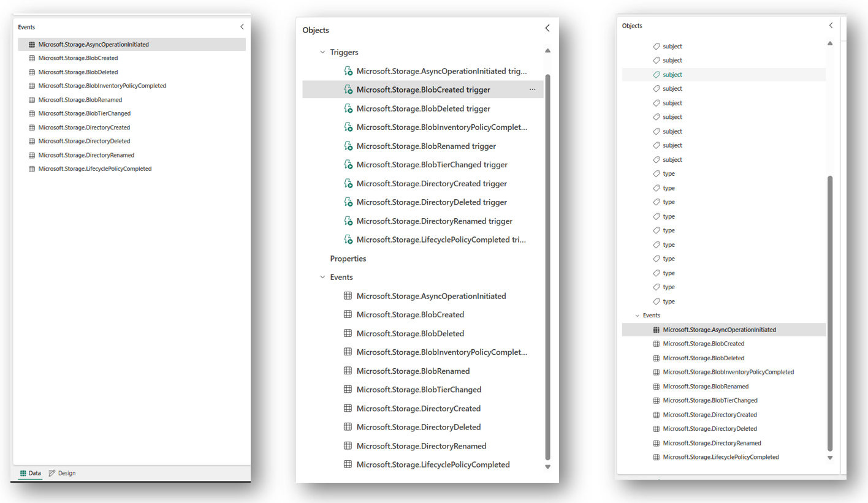The height and width of the screenshot is (503, 868).
Task: Switch to the Data tab
Action: (30, 473)
